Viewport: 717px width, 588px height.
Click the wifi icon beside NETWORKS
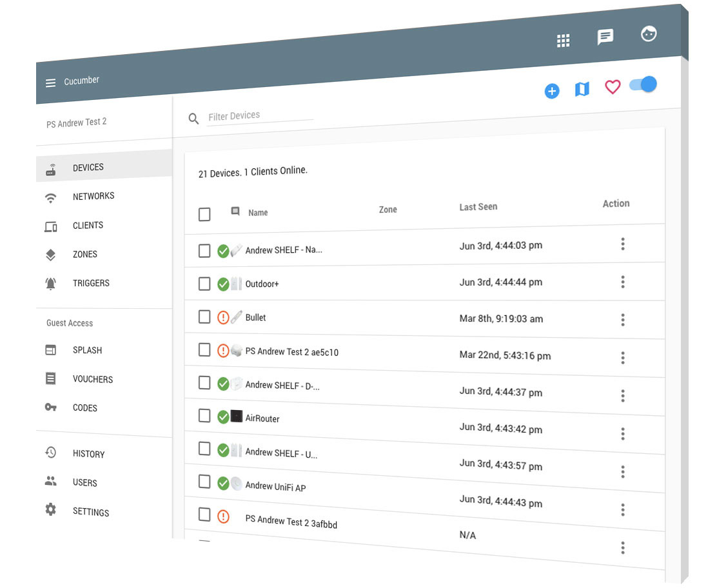[51, 198]
